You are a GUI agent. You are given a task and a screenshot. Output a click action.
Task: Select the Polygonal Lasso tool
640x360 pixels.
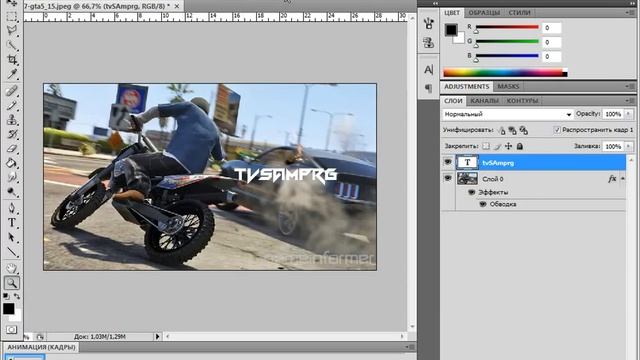coord(11,31)
